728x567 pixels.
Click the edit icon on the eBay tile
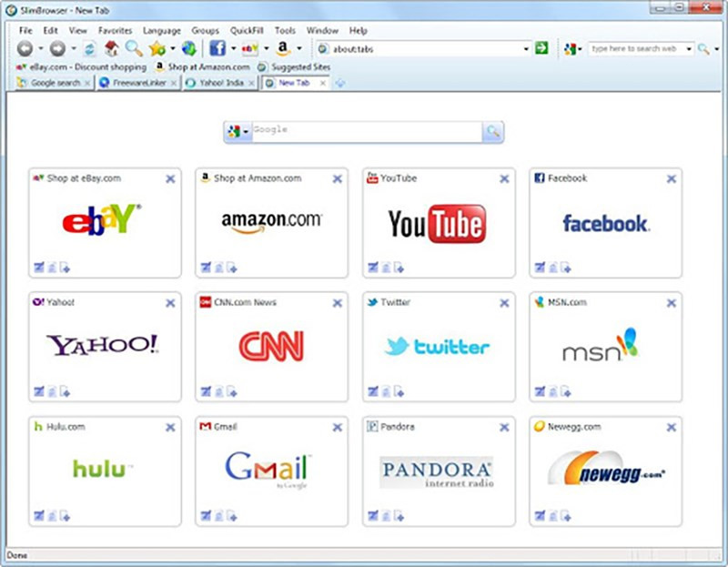pos(39,267)
